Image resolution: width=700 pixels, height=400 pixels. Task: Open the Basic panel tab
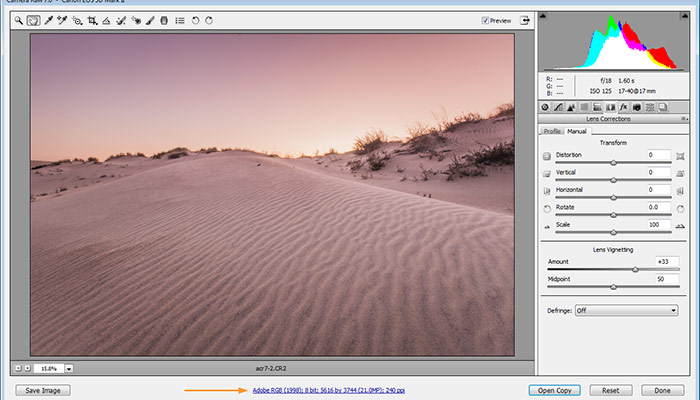545,107
